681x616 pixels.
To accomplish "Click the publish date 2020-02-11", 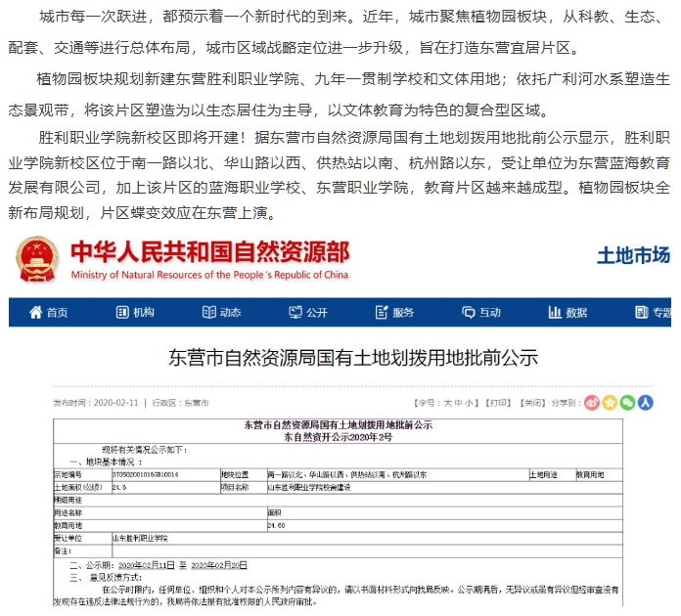I will 116,403.
